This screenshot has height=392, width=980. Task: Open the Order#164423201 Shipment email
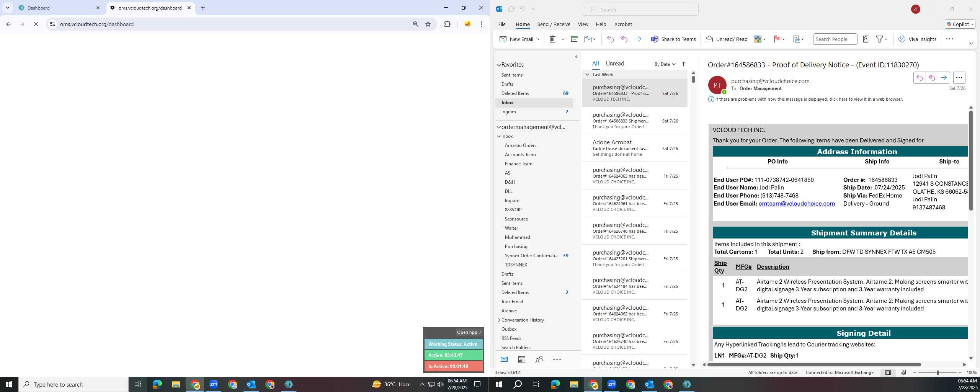(635, 258)
